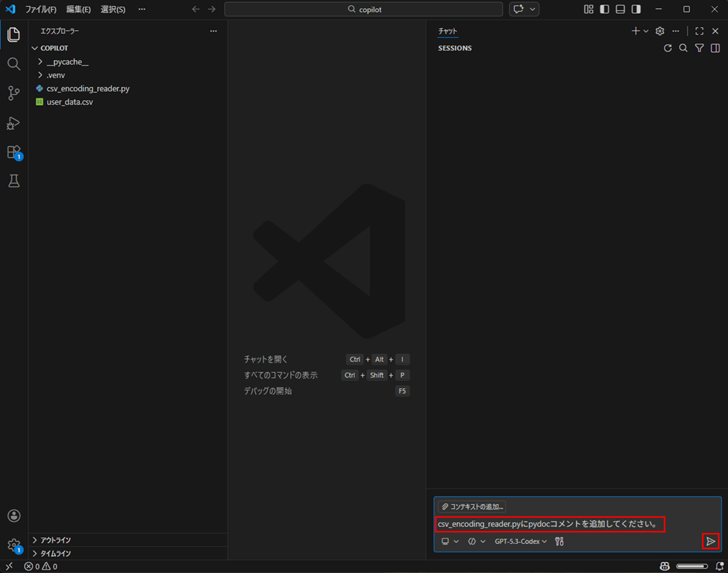Collapse the COPILOT folder in Explorer
The width and height of the screenshot is (728, 573).
pyautogui.click(x=54, y=47)
